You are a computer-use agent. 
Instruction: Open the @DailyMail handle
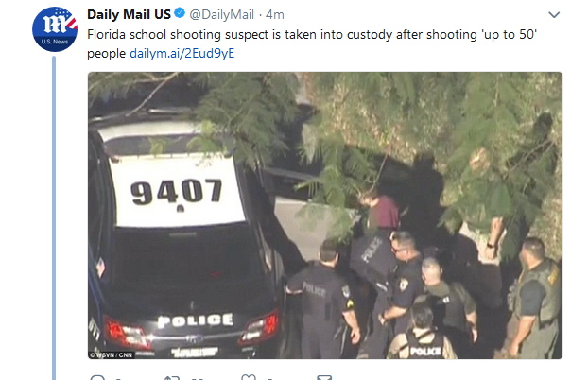(x=221, y=14)
